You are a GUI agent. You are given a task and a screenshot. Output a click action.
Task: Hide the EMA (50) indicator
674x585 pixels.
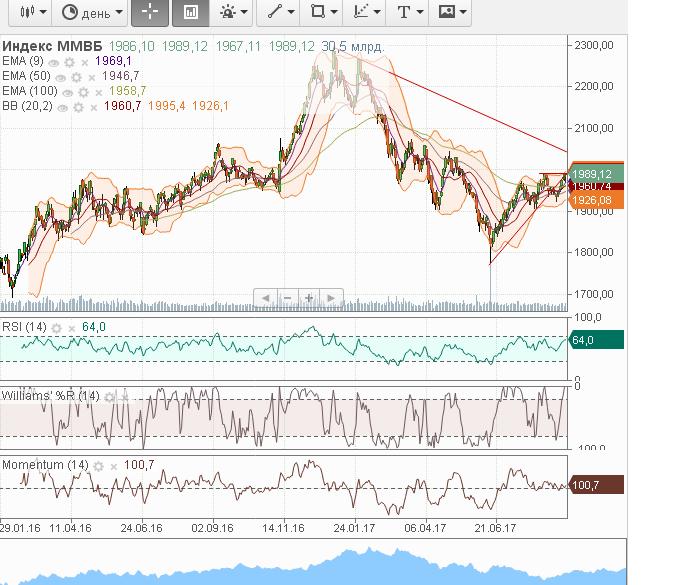[x=61, y=78]
